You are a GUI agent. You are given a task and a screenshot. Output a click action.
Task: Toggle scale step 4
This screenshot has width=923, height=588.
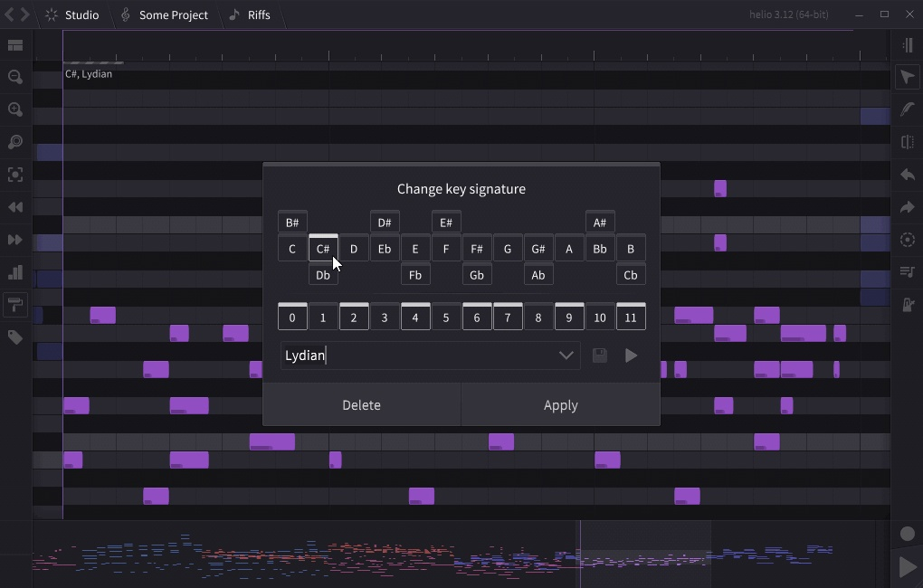[x=415, y=317]
